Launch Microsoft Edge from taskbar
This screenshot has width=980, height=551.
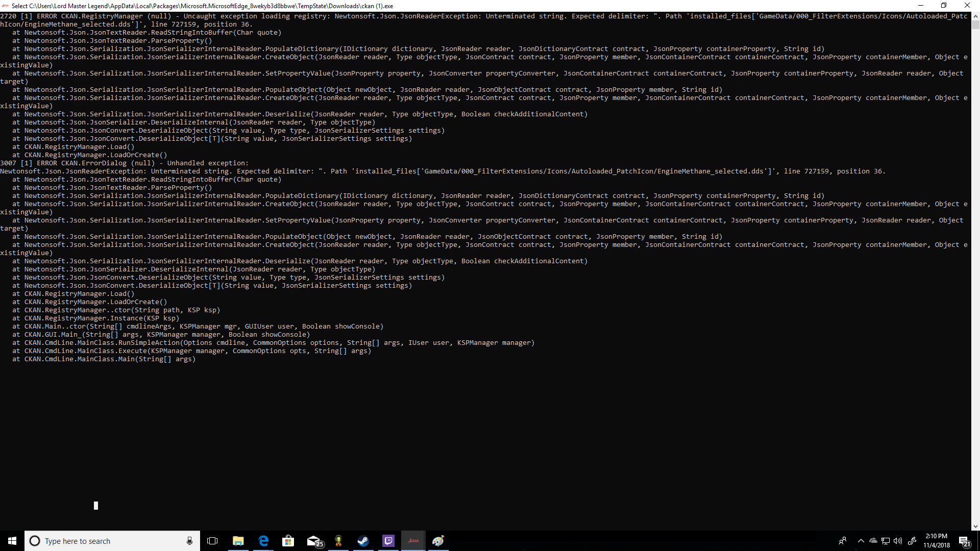point(263,541)
